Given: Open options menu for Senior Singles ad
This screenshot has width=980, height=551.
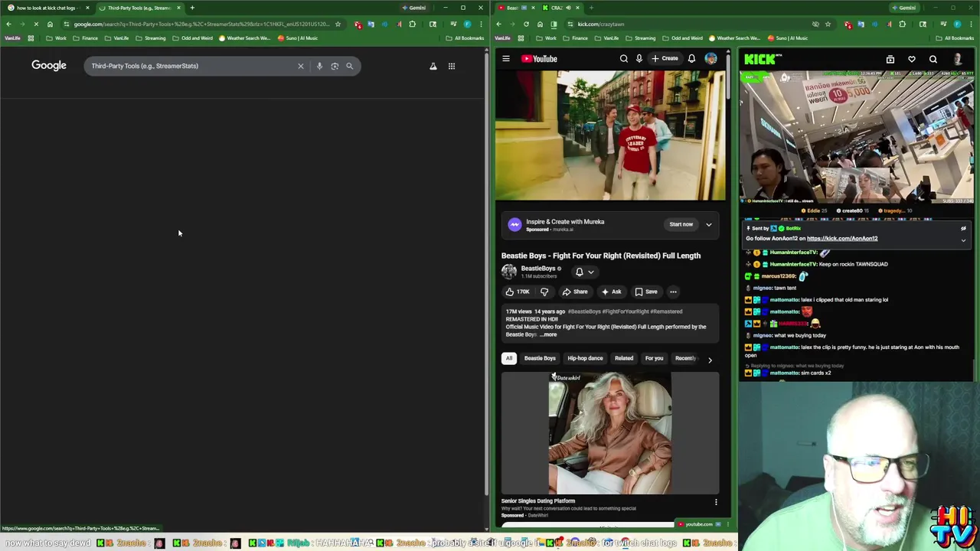Looking at the screenshot, I should (716, 502).
